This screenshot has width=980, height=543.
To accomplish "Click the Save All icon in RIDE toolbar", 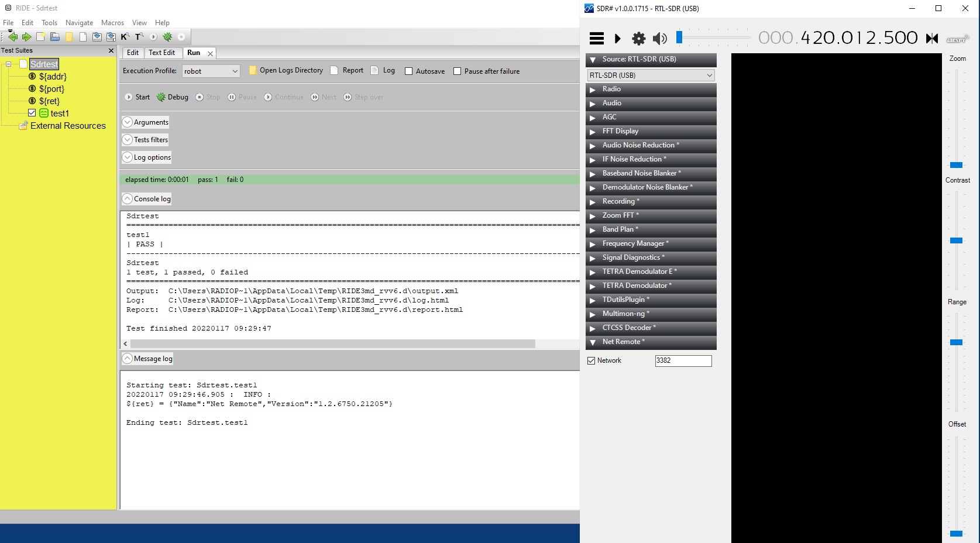I will (111, 37).
